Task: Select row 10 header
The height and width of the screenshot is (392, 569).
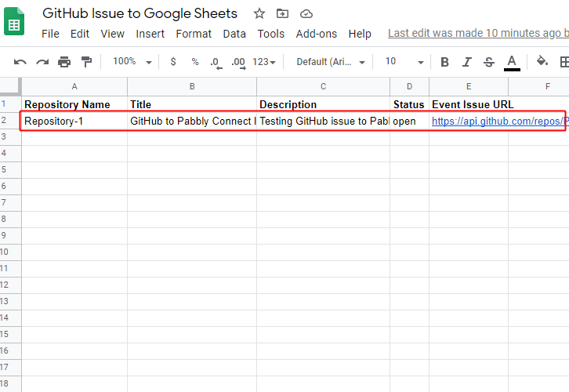Action: (x=10, y=252)
